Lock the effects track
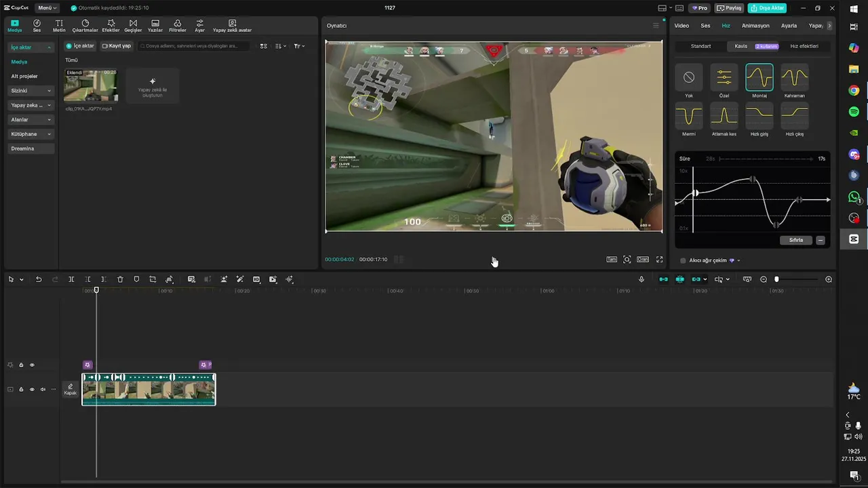The height and width of the screenshot is (488, 868). click(x=21, y=365)
